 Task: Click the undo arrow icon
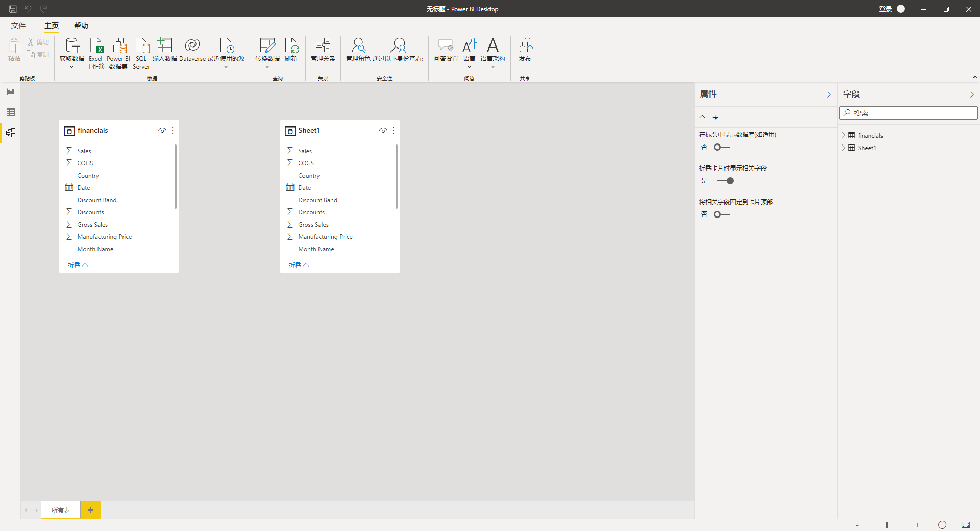click(x=28, y=9)
